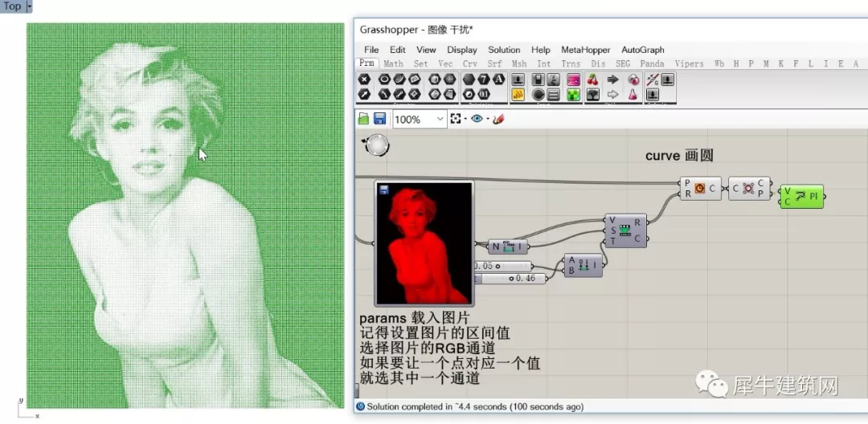Open the arrow beside the preview eye icon
Screen dimensions: 868x424
point(488,119)
